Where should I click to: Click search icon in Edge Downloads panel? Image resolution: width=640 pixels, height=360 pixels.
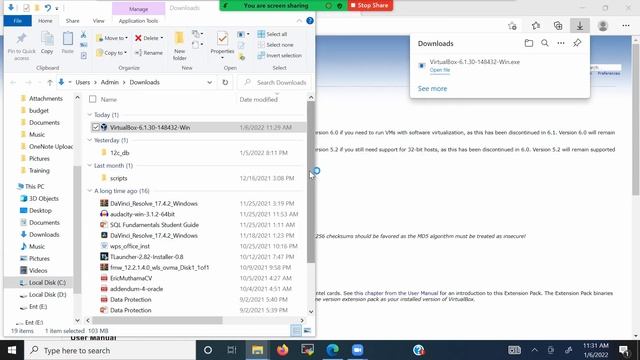[544, 43]
